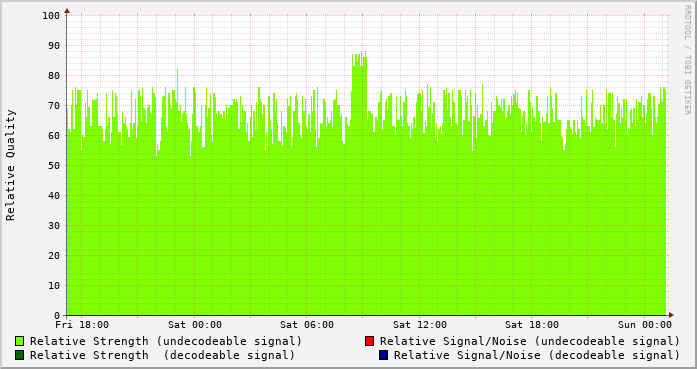This screenshot has height=369, width=697.
Task: Click the Sat 12:00 time axis label
Action: [x=420, y=325]
